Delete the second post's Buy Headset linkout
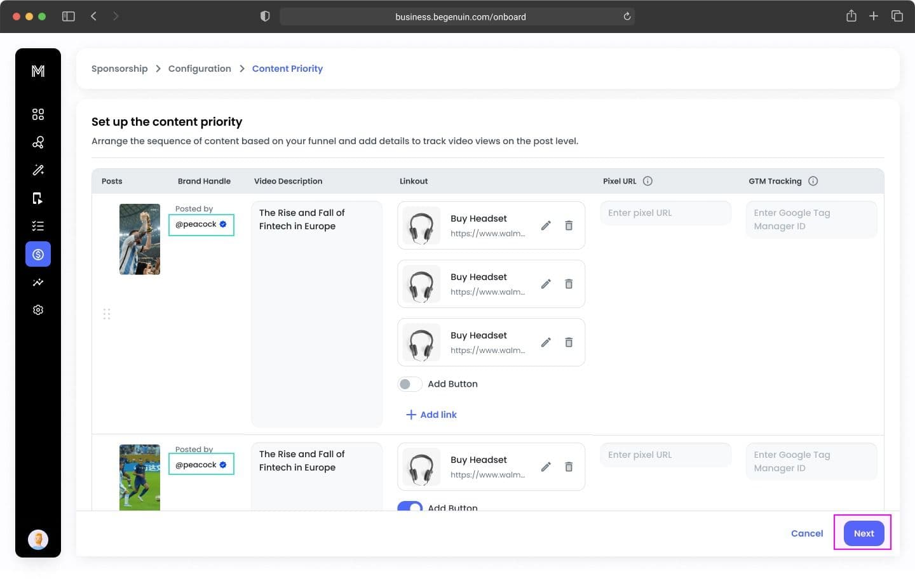915x588 pixels. [x=569, y=467]
